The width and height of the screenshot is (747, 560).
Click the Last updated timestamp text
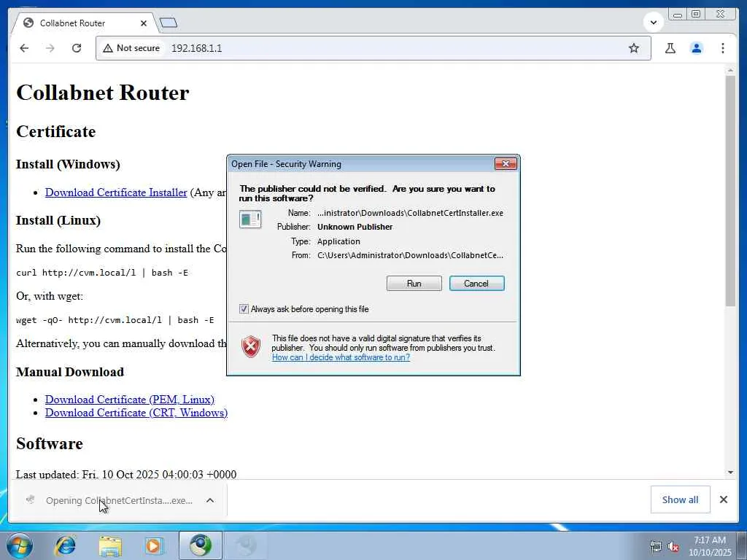point(126,475)
